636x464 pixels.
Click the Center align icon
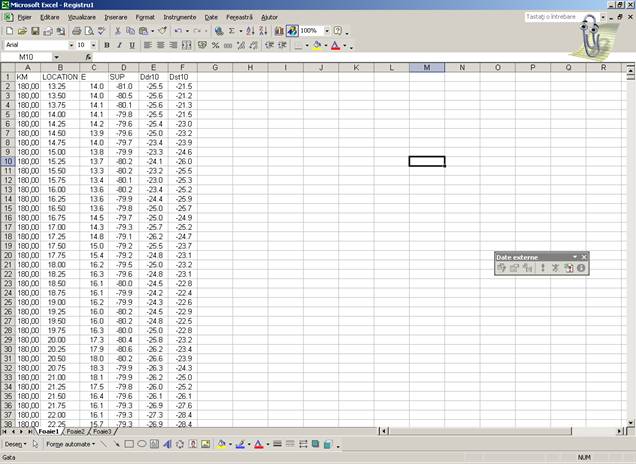coord(160,45)
